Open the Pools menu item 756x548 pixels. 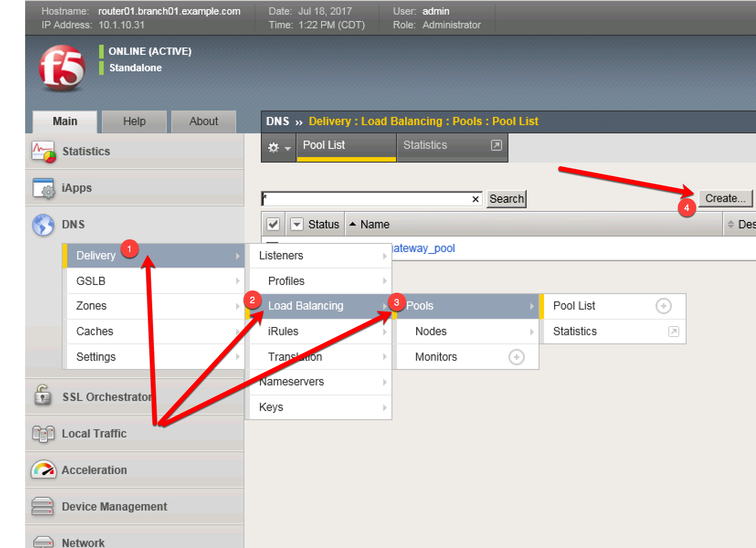(x=465, y=306)
